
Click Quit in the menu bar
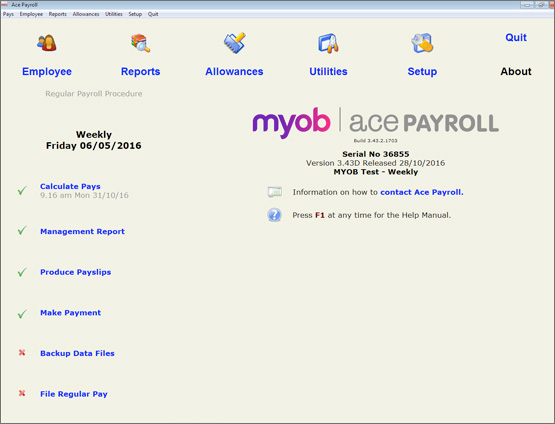point(153,14)
